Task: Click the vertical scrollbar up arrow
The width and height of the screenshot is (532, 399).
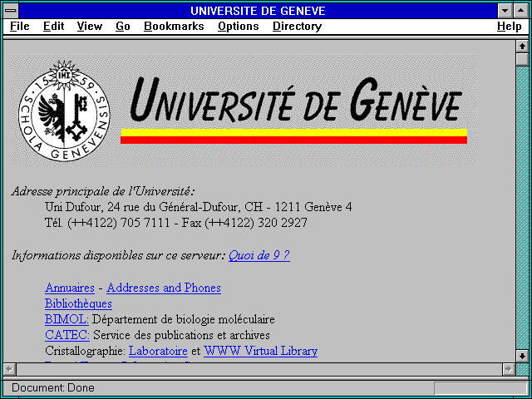Action: click(x=522, y=47)
